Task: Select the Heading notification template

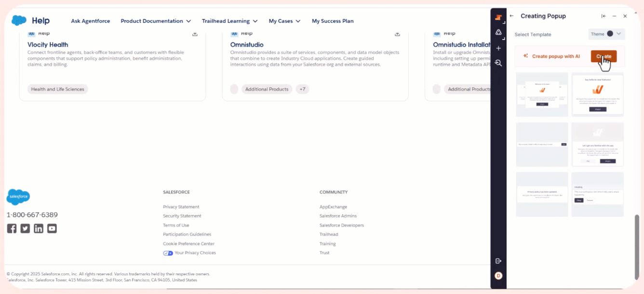Action: (x=598, y=194)
